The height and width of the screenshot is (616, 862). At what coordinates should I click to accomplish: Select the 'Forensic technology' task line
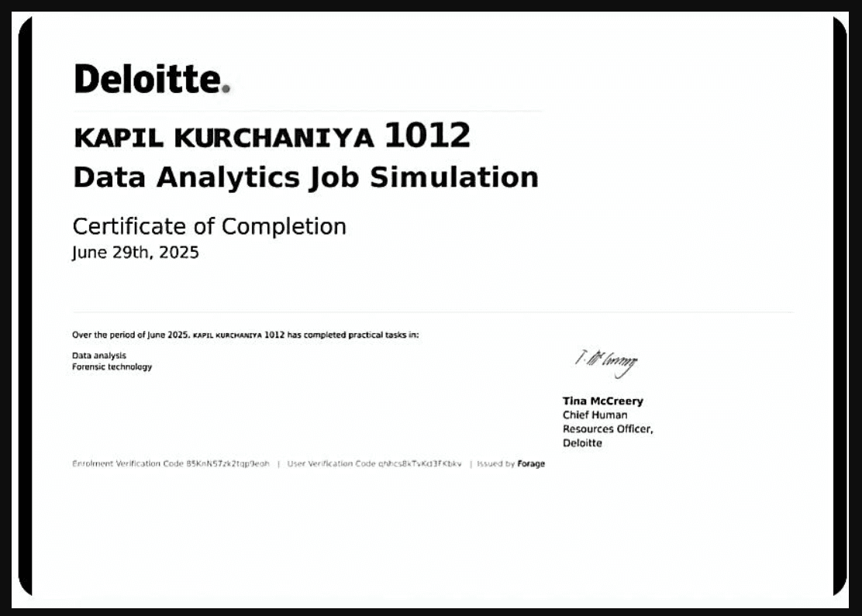pos(112,367)
